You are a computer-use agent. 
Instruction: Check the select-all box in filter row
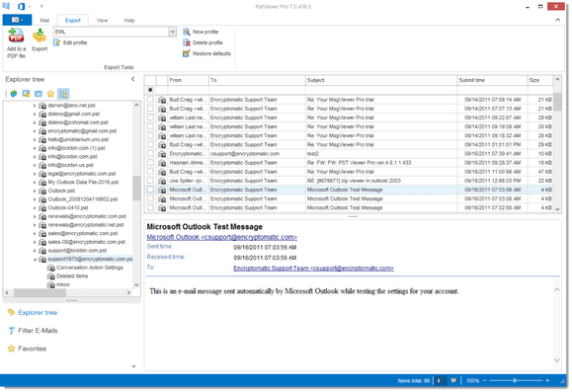coord(150,90)
